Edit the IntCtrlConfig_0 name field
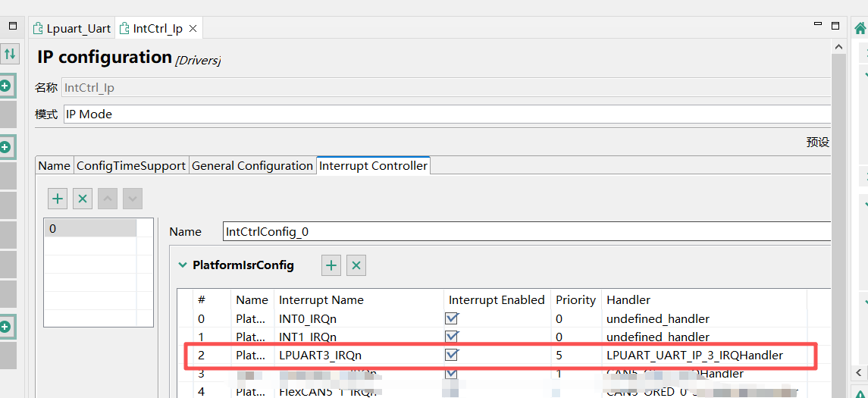The height and width of the screenshot is (398, 868). coord(526,231)
